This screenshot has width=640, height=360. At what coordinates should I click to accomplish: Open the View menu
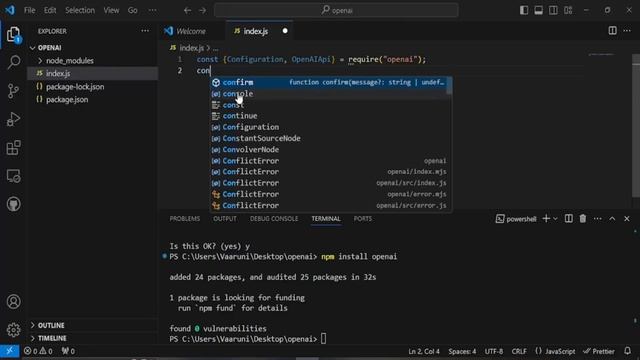click(111, 10)
